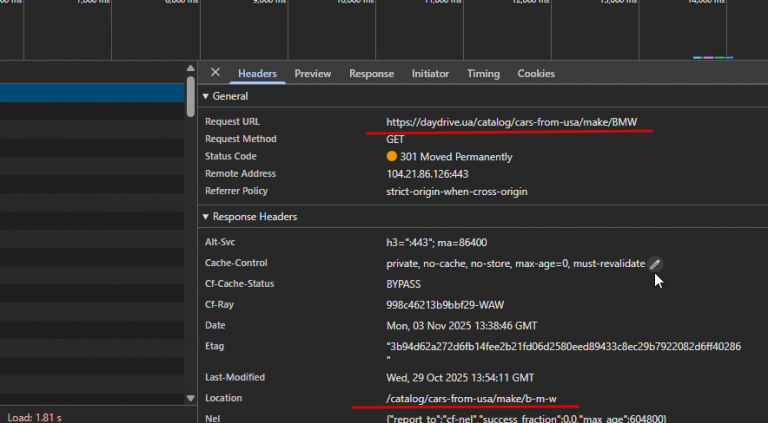The image size is (768, 423).
Task: Select the highlighted blue request row
Action: pyautogui.click(x=92, y=94)
